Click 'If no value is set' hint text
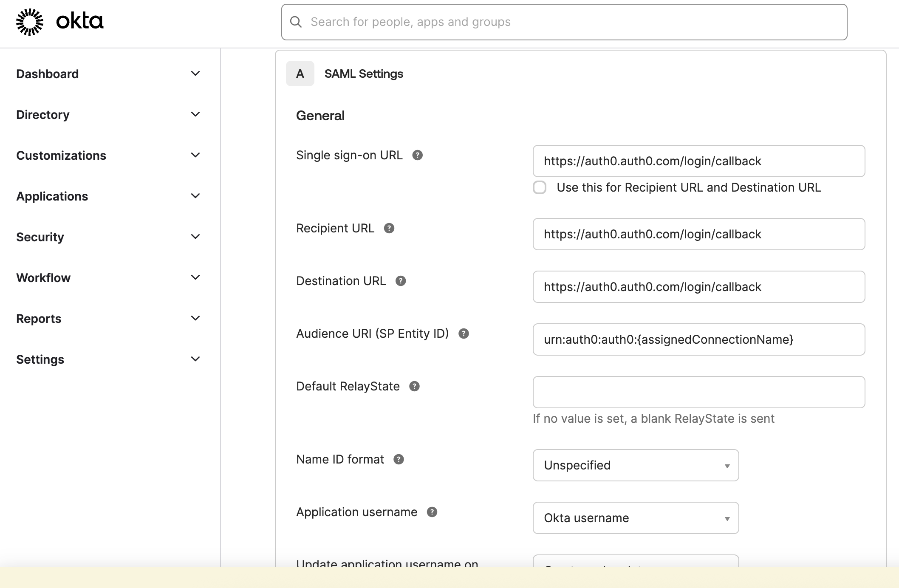The image size is (899, 588). 653,418
